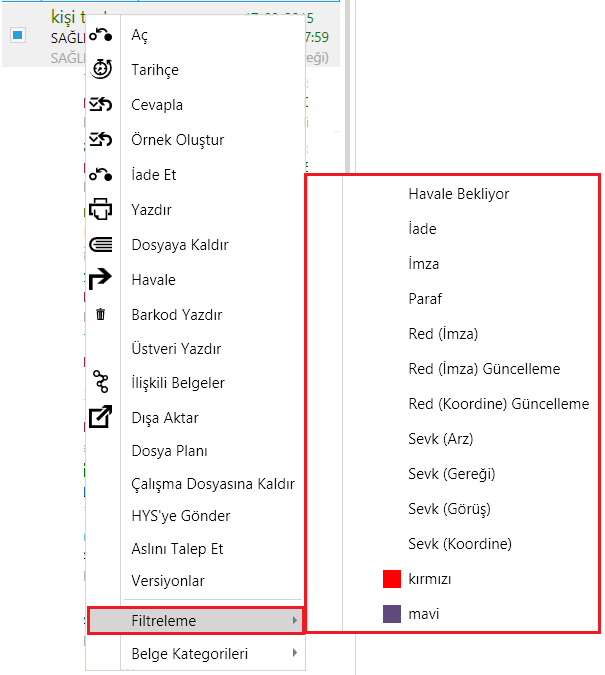Viewport: 605px width, 675px height.
Task: Click the reply envelope icon beside Cevapla
Action: coord(100,104)
